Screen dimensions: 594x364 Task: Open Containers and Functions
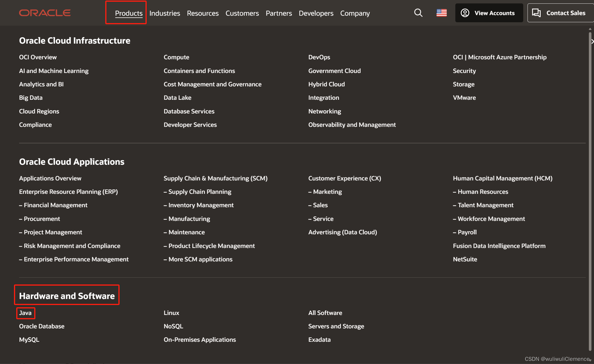tap(199, 71)
